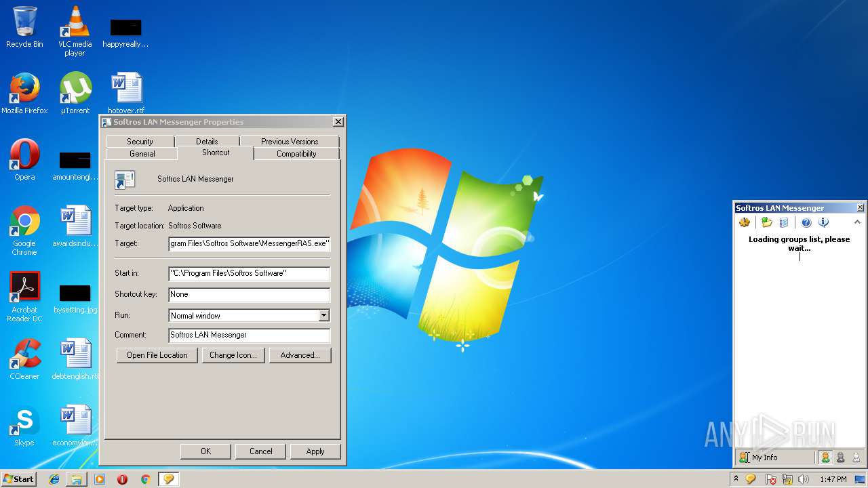
Task: Switch to the Details tab
Action: tap(207, 141)
